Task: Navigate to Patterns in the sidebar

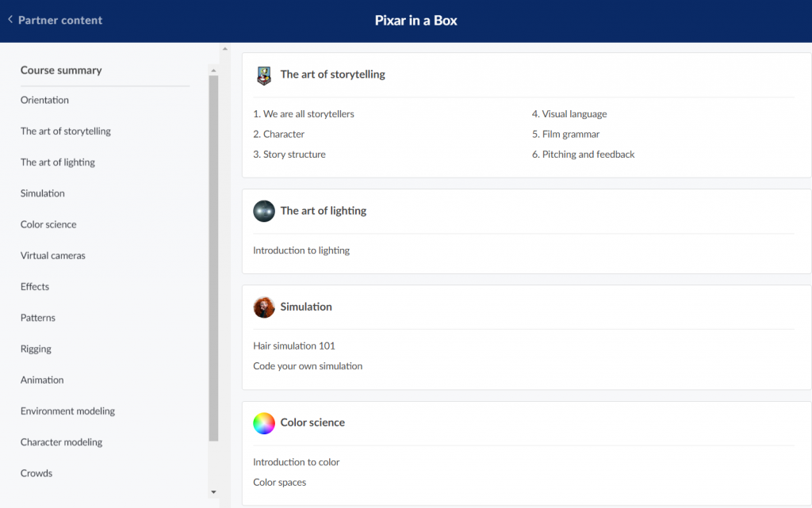Action: 38,317
